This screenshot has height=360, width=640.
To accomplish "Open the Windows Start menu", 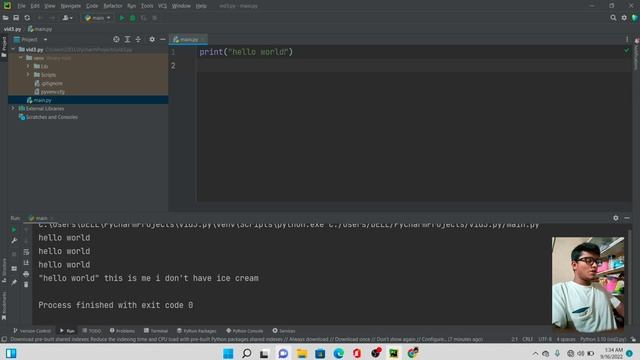I will click(x=228, y=353).
